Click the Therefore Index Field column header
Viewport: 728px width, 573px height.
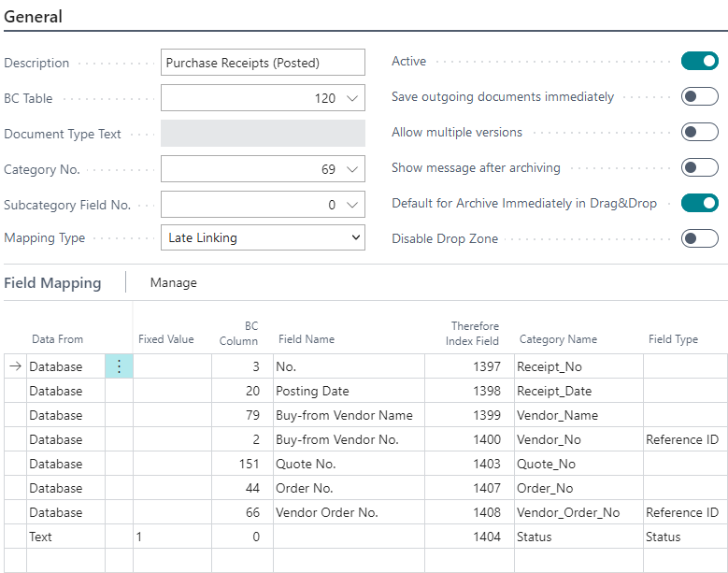click(x=475, y=333)
